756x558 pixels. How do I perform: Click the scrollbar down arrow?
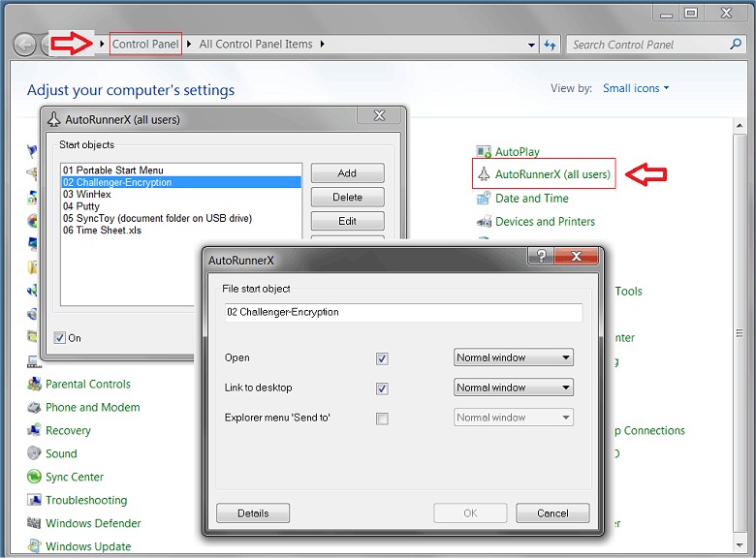point(740,546)
